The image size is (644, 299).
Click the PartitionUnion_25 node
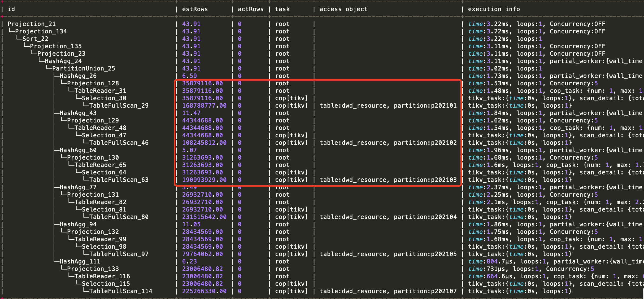pyautogui.click(x=84, y=68)
